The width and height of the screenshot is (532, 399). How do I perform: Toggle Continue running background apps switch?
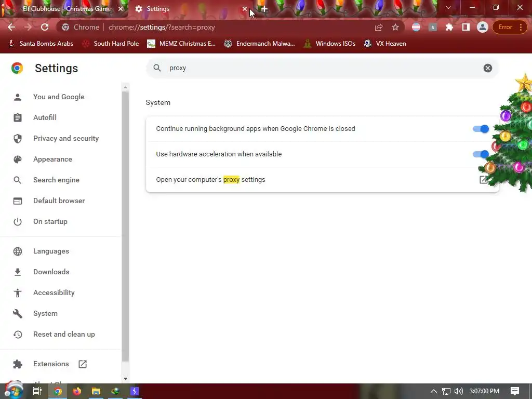click(481, 129)
